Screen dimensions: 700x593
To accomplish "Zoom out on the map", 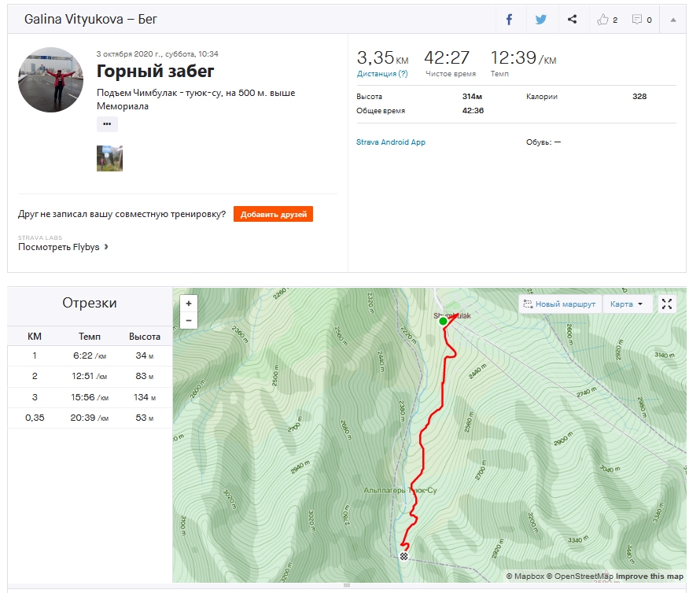I will pos(189,320).
